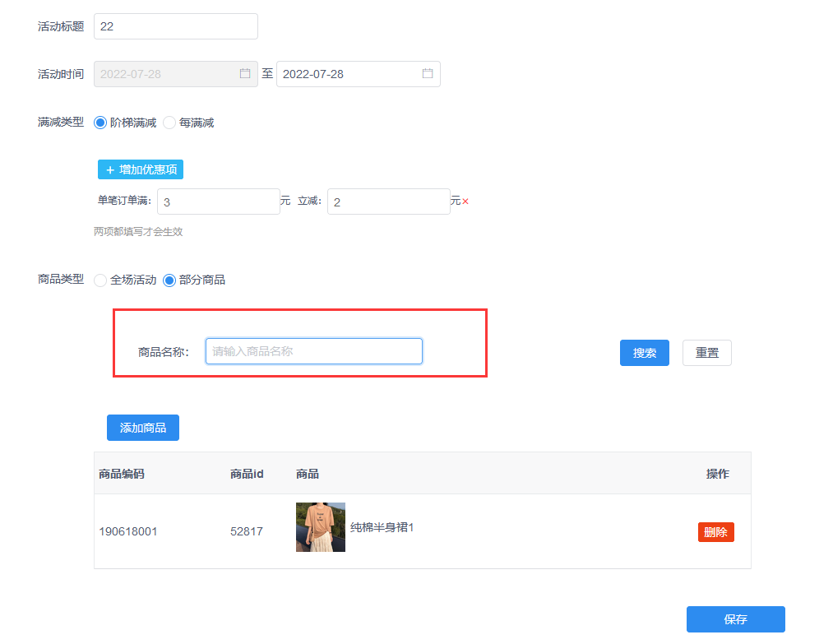Click the 活动时间 label

(61, 74)
